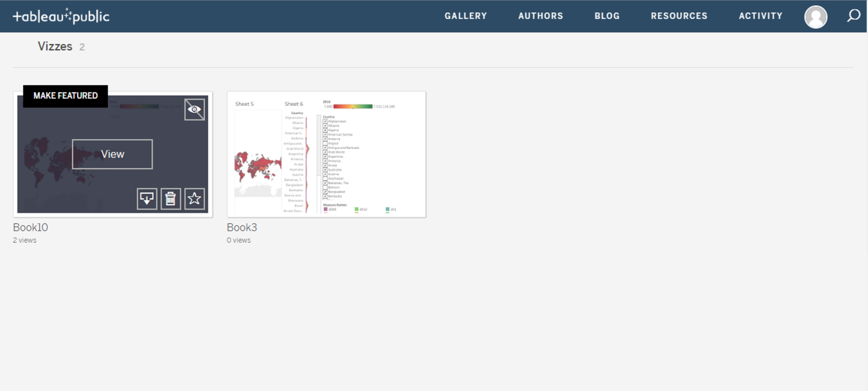Screen dimensions: 868x391
Task: Favorite Book10 with the star icon
Action: tap(195, 198)
